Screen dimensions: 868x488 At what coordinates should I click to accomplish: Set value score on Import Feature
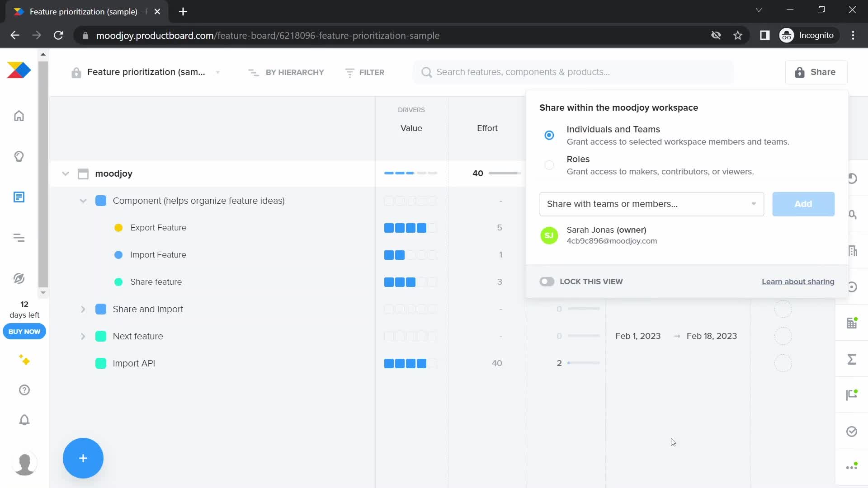coord(410,255)
